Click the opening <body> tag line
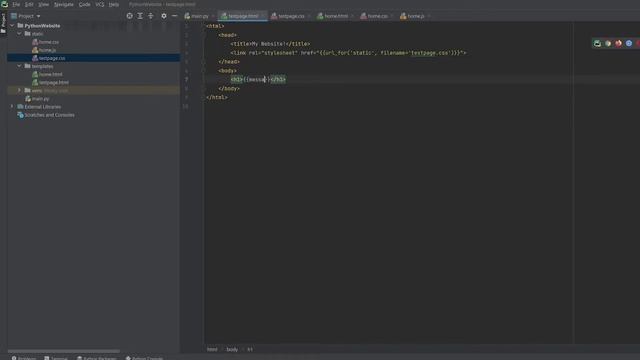This screenshot has height=360, width=640. pos(227,71)
